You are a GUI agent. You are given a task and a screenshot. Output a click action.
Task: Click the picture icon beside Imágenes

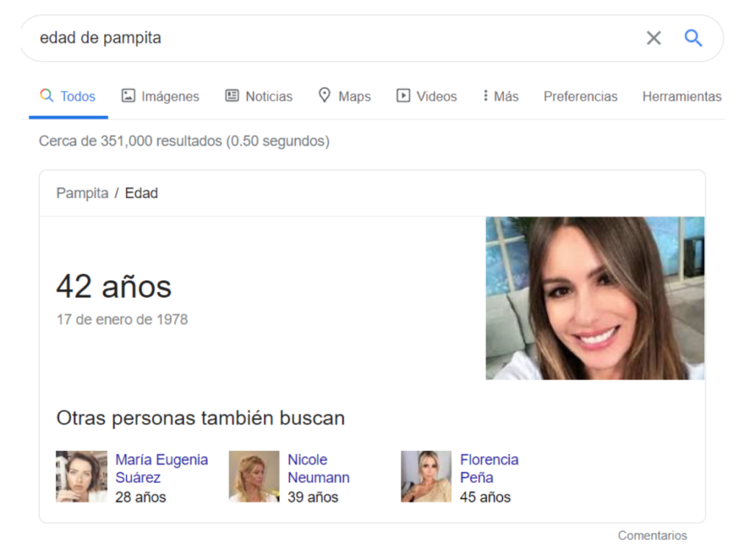coord(128,95)
